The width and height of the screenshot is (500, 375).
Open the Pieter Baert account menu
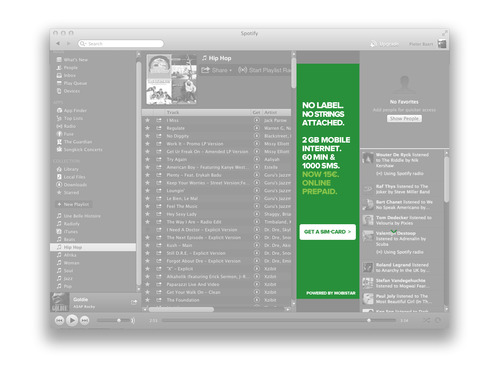click(421, 44)
